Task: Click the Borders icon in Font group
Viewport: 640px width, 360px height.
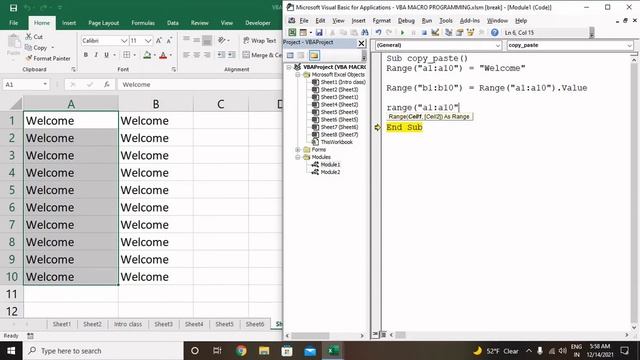Action: point(127,55)
